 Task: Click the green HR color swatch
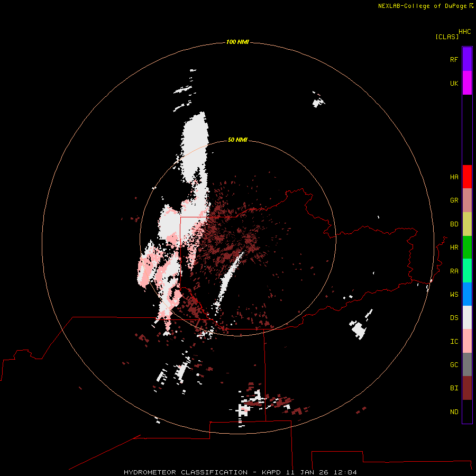(467, 248)
